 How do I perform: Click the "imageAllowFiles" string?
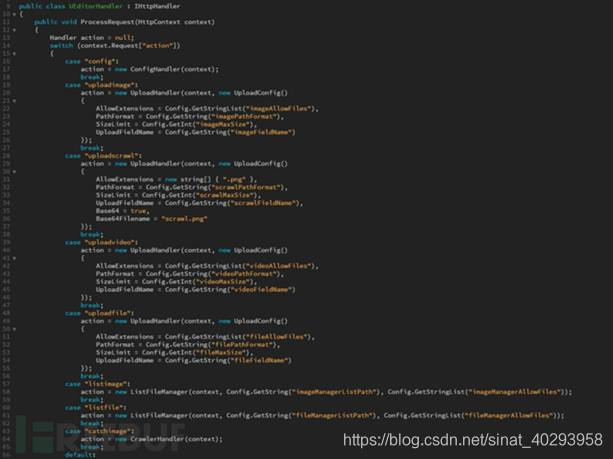tap(281, 109)
